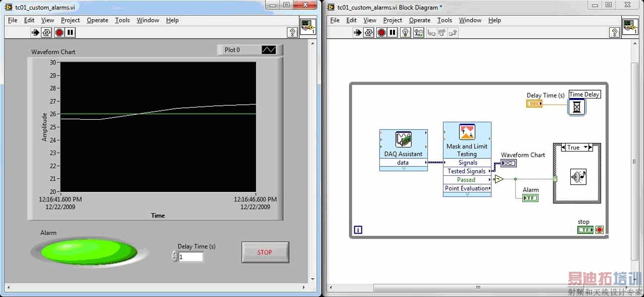Open Window menu in Block Diagram window
644x297 pixels.
click(470, 20)
